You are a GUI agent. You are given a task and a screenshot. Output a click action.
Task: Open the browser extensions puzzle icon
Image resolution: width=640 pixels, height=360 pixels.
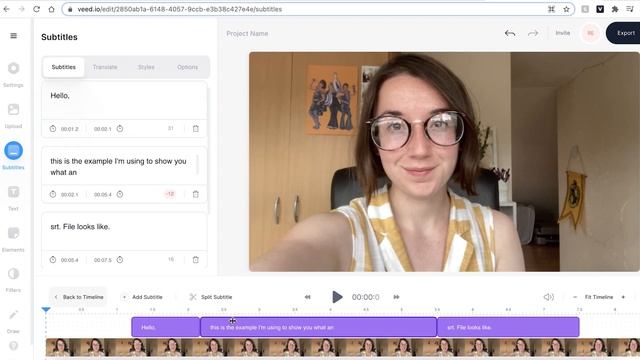[x=615, y=9]
